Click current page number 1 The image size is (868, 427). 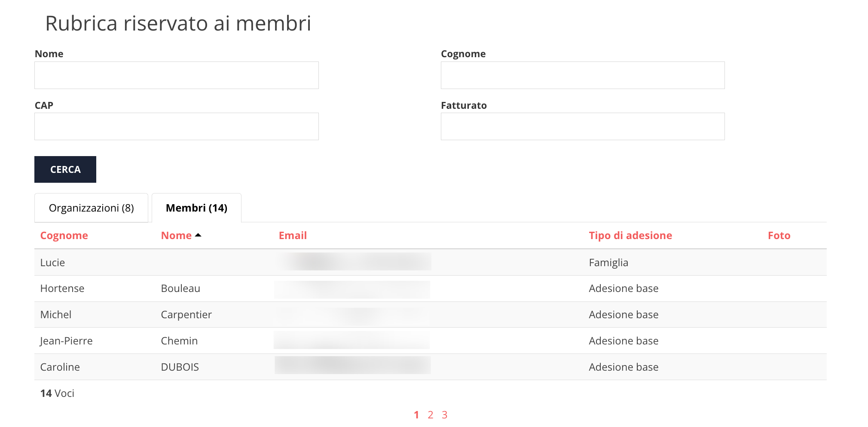point(416,415)
